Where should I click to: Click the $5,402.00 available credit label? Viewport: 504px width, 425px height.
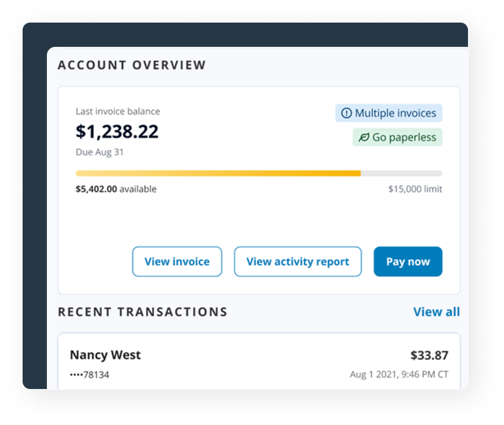pyautogui.click(x=116, y=189)
